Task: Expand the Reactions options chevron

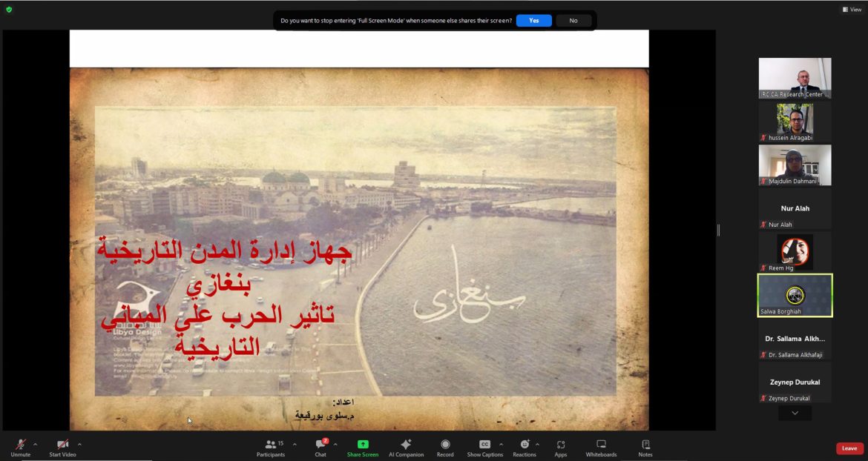Action: (x=539, y=443)
